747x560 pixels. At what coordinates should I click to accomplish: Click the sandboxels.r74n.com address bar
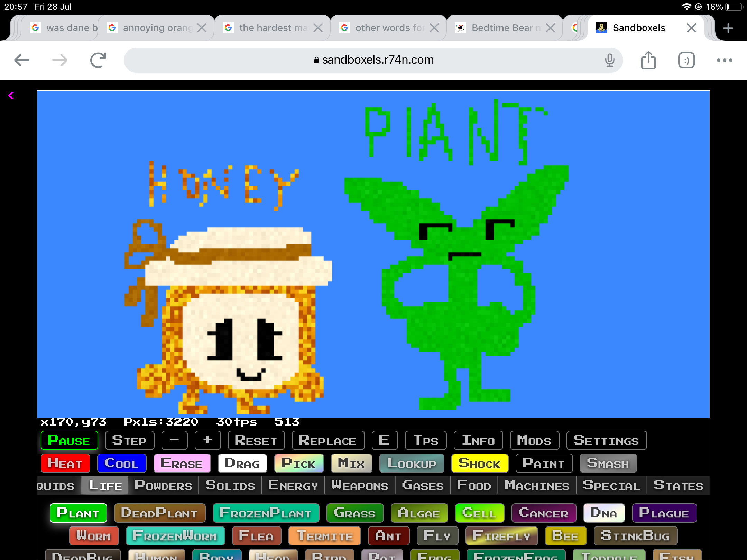tap(373, 60)
